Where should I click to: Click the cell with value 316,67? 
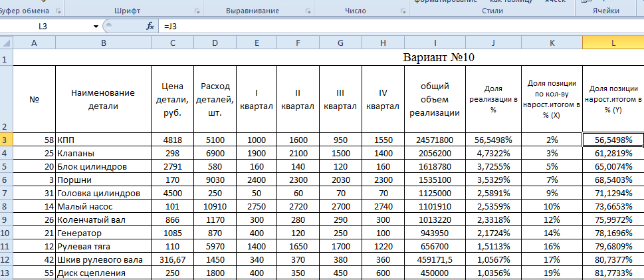(x=173, y=260)
